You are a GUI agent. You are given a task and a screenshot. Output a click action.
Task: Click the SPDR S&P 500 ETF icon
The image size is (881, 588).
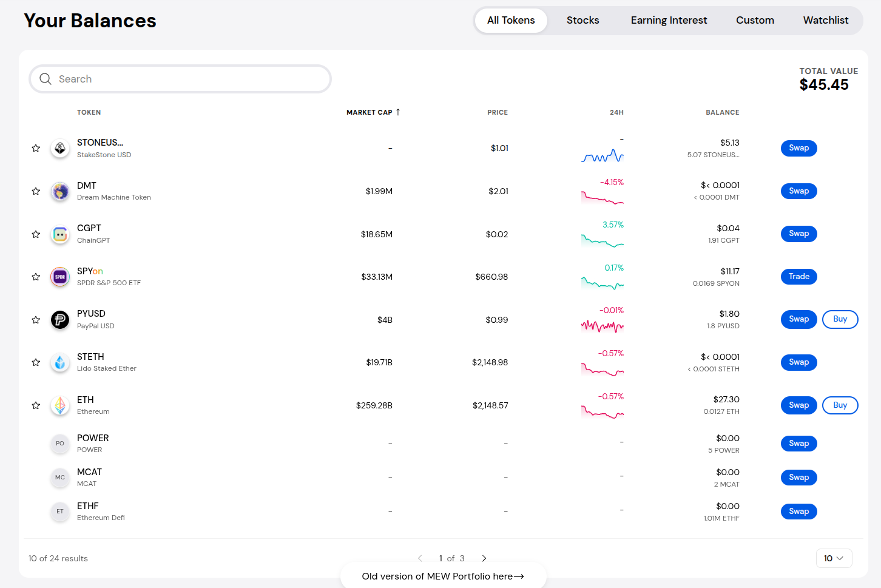60,277
